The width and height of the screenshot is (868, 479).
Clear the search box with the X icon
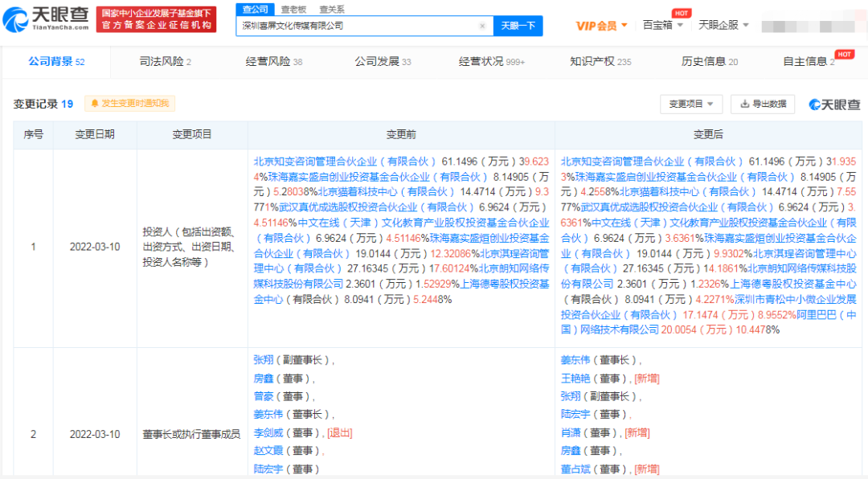pos(481,26)
